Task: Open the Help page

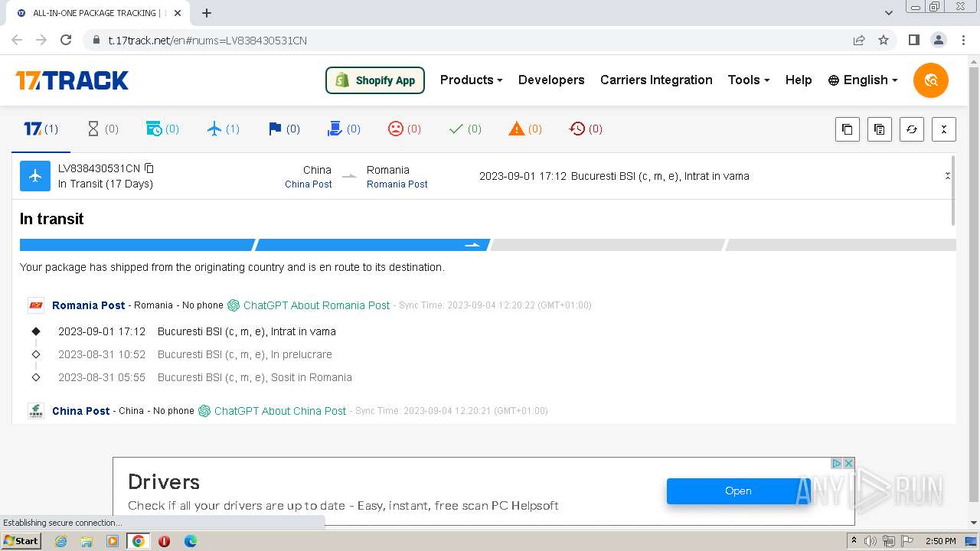Action: [799, 80]
